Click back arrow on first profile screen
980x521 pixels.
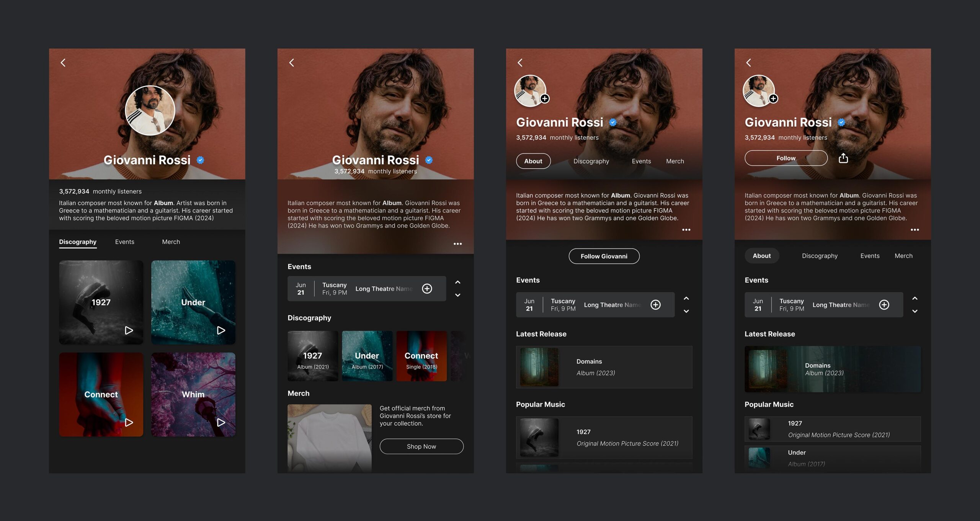(63, 63)
